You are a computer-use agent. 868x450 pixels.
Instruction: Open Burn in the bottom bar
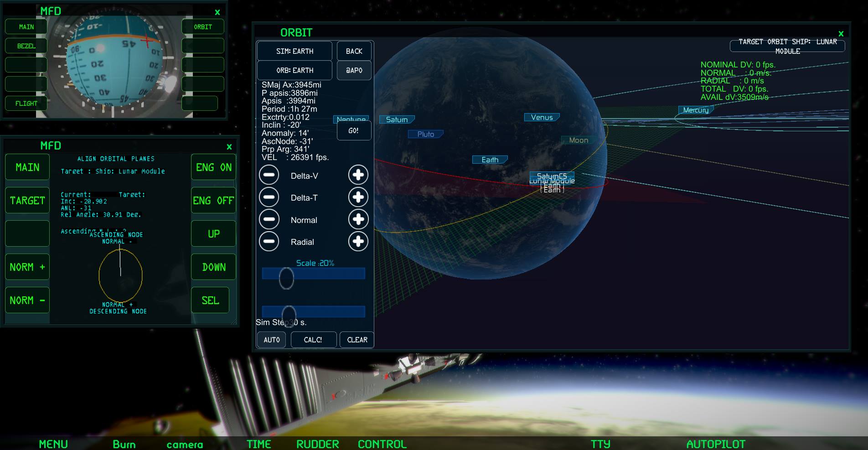124,444
